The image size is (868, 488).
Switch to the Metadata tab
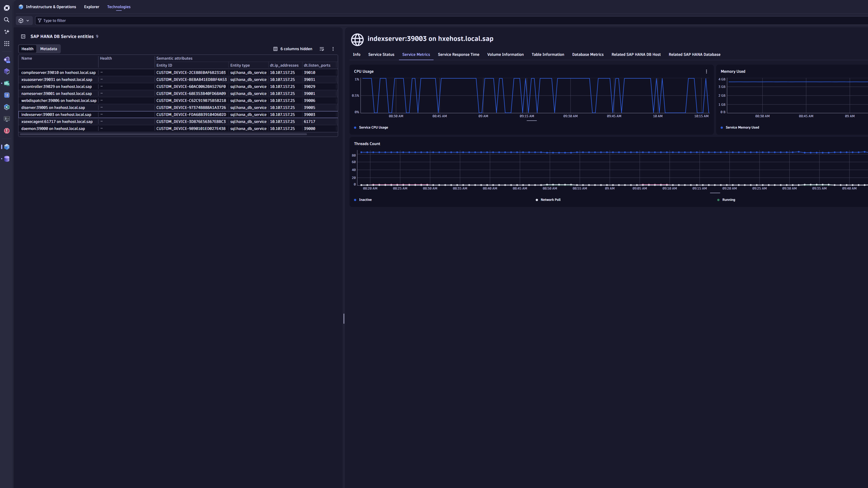(48, 49)
